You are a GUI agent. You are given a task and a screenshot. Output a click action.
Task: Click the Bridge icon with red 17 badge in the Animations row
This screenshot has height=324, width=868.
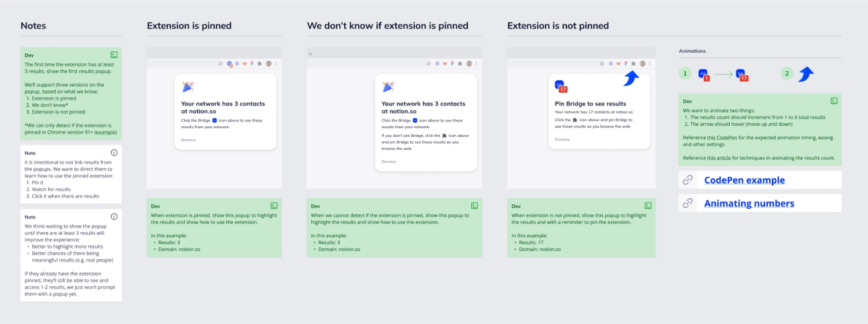coord(742,75)
